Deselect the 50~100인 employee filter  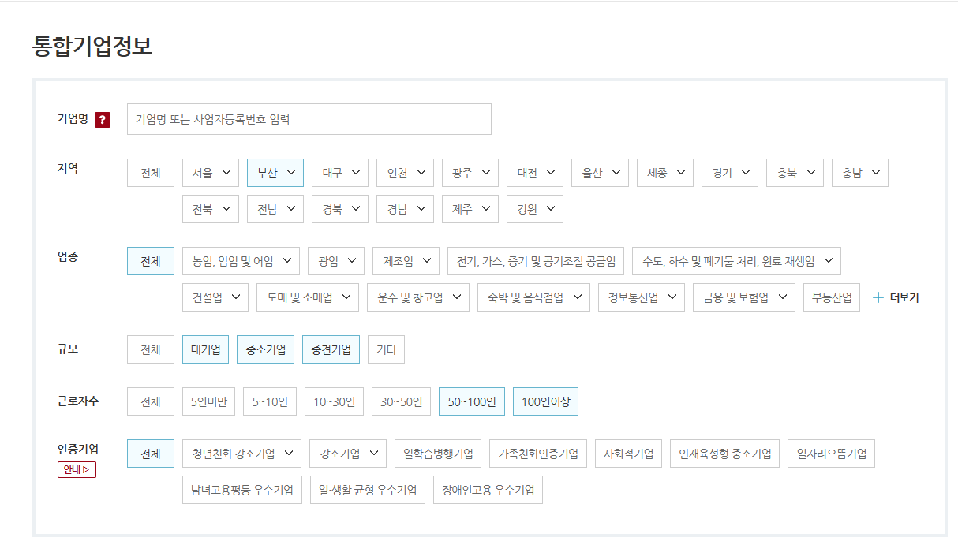(x=471, y=402)
